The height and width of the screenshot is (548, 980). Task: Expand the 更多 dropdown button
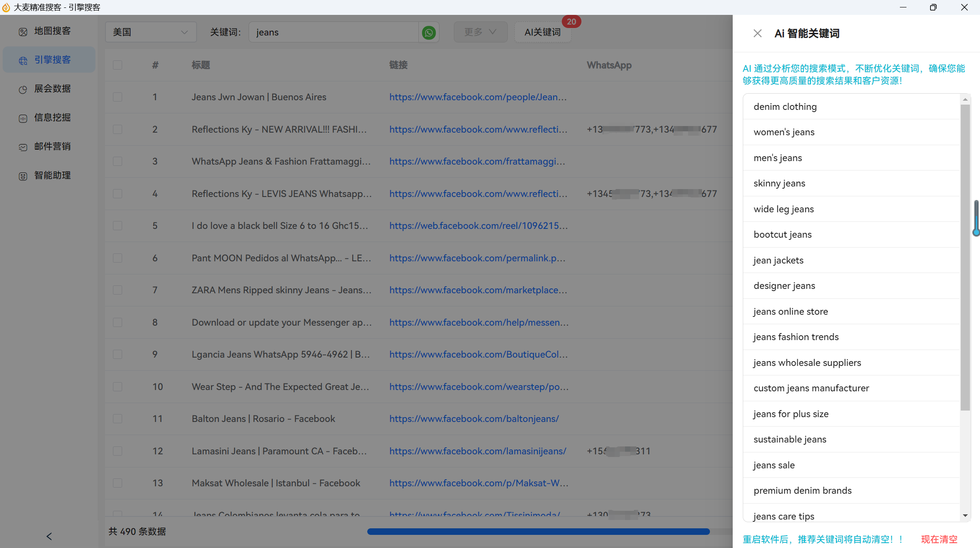(x=480, y=32)
